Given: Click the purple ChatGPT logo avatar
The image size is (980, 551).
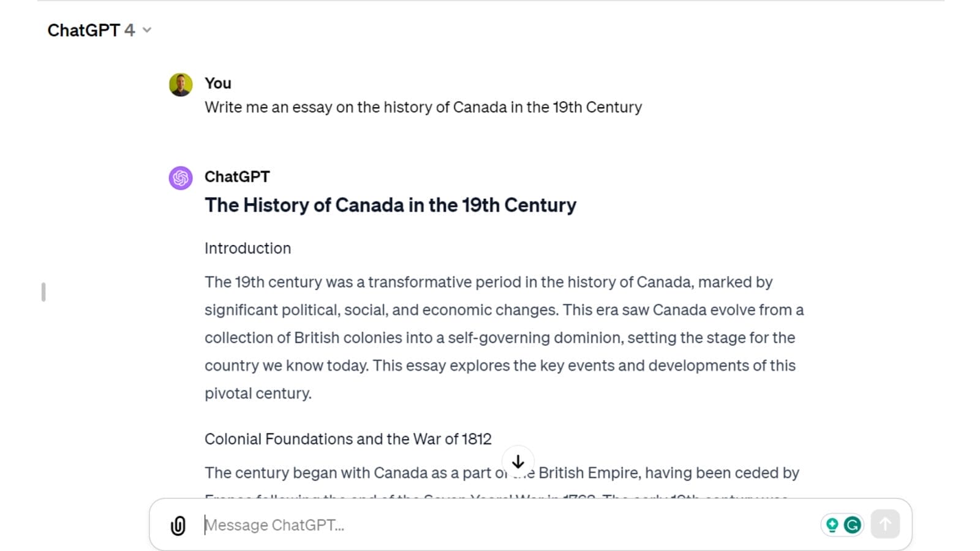Looking at the screenshot, I should 181,178.
